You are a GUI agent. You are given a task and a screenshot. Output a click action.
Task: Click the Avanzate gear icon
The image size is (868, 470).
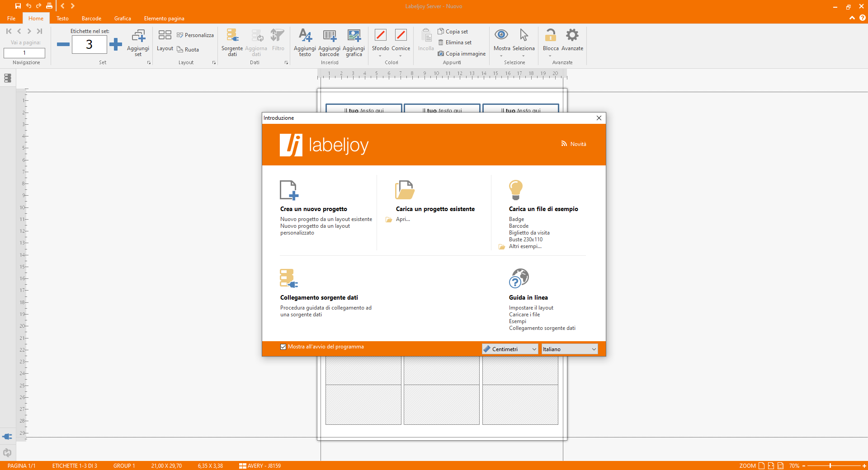pos(572,36)
